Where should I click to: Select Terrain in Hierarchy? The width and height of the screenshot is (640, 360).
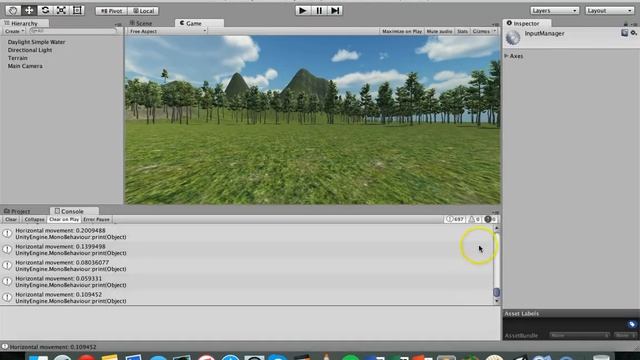(x=18, y=58)
